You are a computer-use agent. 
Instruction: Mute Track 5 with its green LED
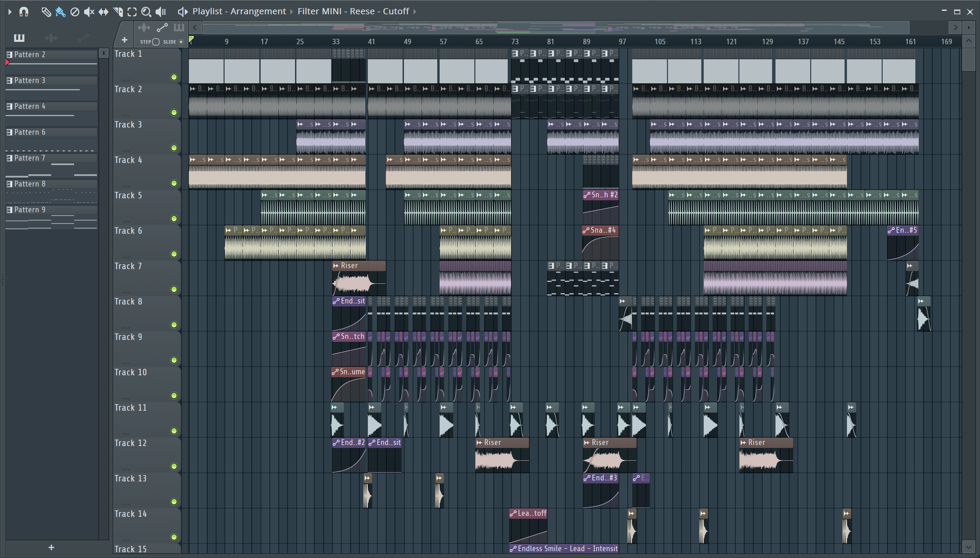[x=174, y=219]
